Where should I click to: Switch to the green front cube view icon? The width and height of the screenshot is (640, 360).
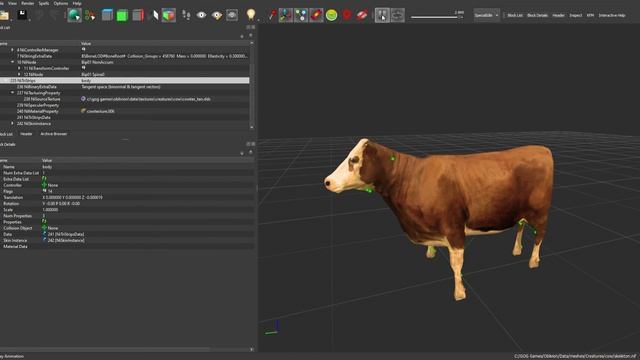point(122,16)
